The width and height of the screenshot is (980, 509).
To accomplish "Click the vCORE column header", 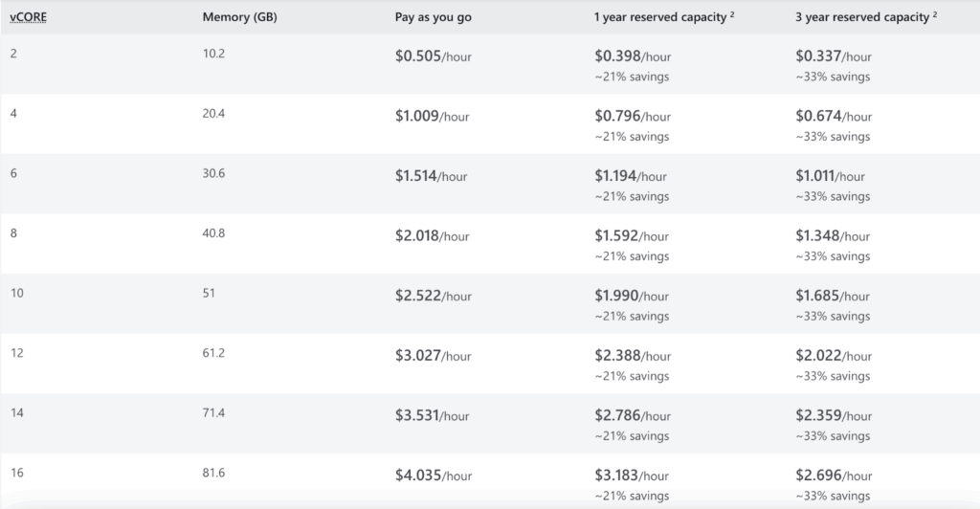I will 28,16.
